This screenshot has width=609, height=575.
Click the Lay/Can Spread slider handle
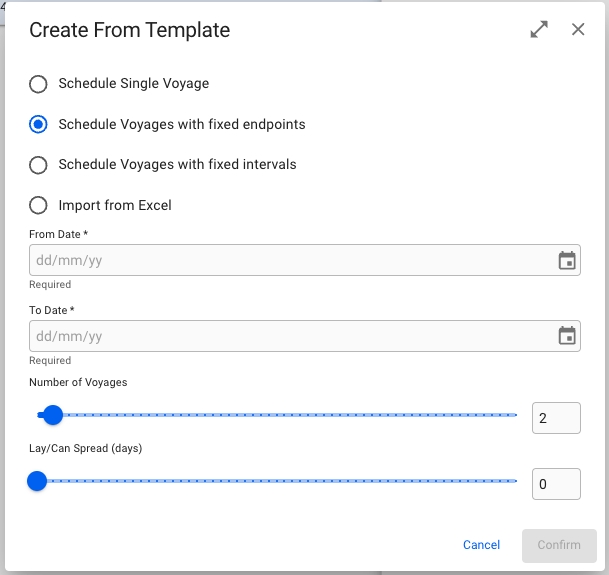click(37, 481)
